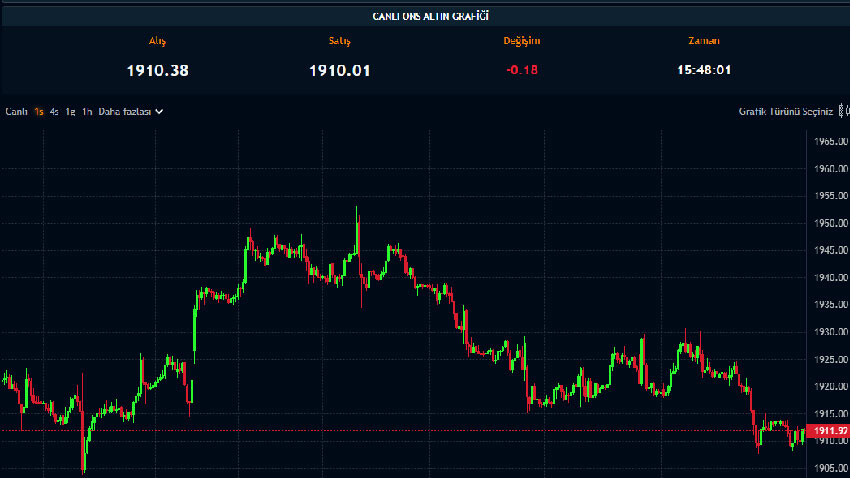The height and width of the screenshot is (478, 850).
Task: Expand the Daha fazlası dropdown
Action: (x=130, y=112)
